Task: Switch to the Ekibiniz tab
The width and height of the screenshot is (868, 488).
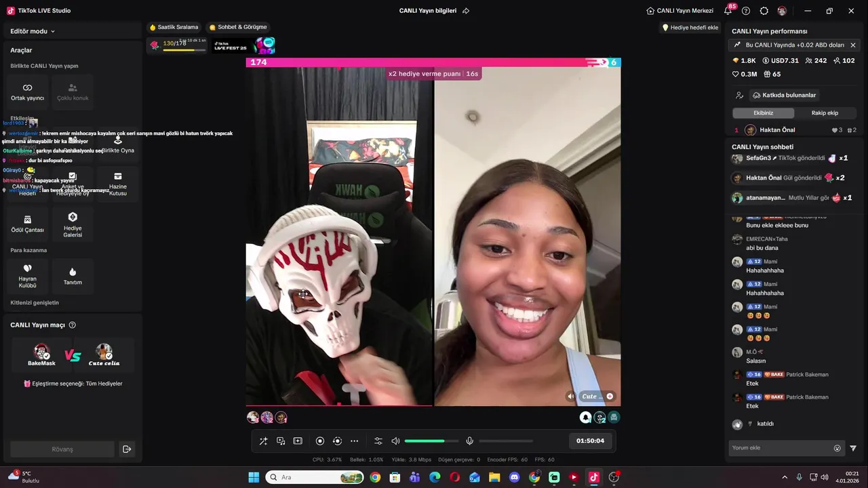Action: coord(763,113)
